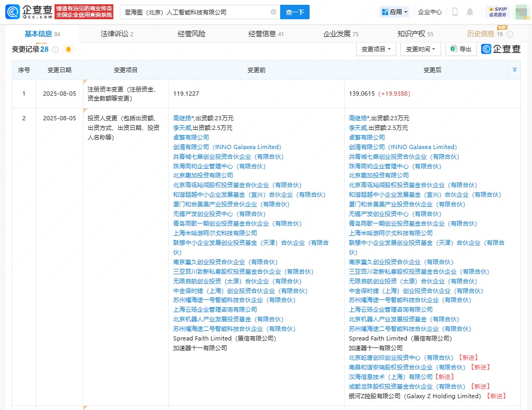532x410 pixels.
Task: Open 共青城七窯创业投资合伙企业 in 变更前 column
Action: click(x=228, y=157)
